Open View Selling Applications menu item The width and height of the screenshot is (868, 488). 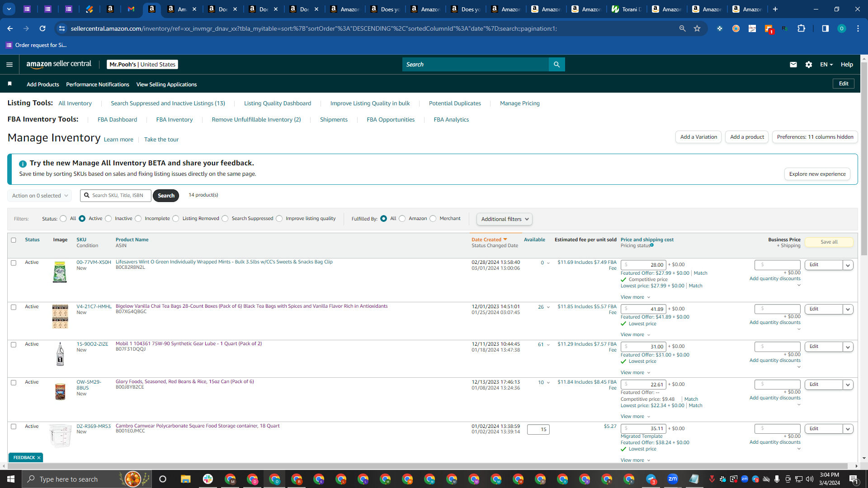166,84
